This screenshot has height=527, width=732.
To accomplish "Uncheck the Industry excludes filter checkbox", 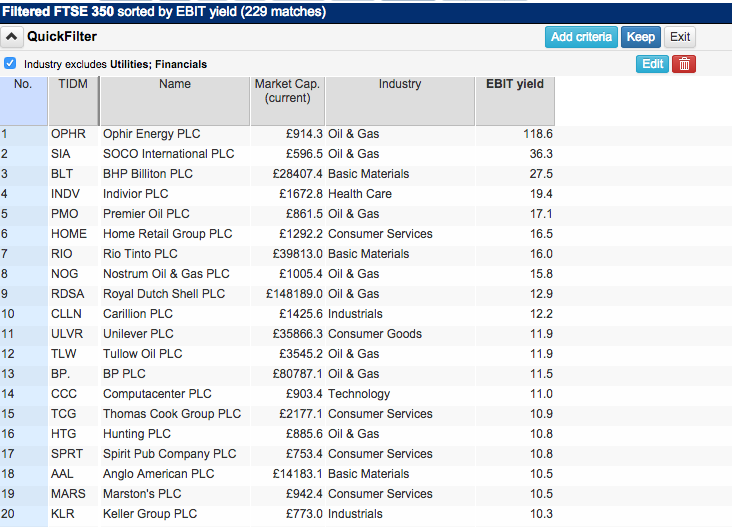I will pyautogui.click(x=10, y=63).
